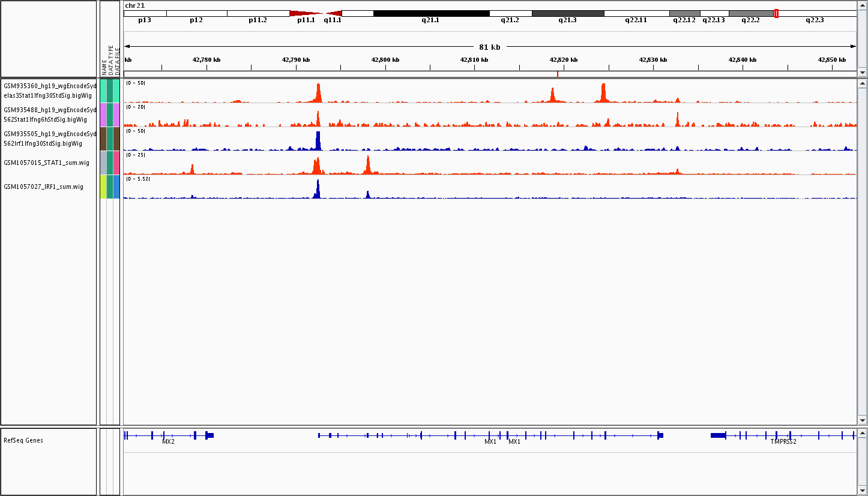Click the MX2 gene feature label
Screen dimensions: 868x496
tap(168, 442)
